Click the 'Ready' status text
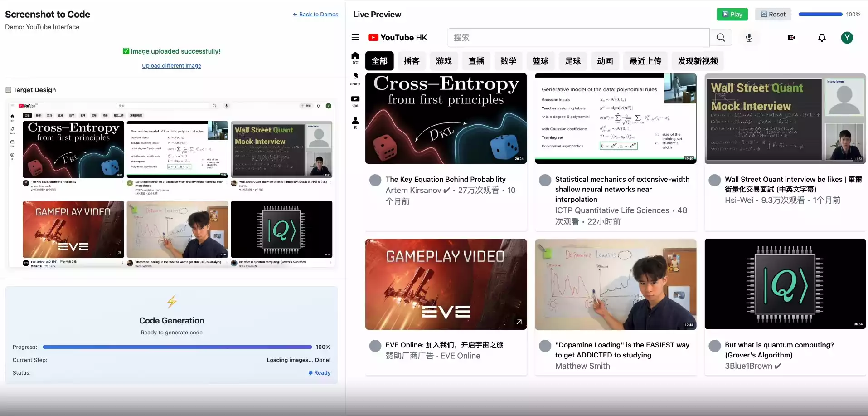The image size is (868, 416). [322, 373]
